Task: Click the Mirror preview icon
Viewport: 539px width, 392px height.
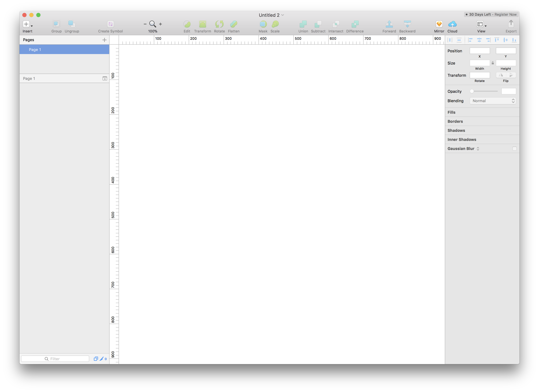Action: [x=439, y=24]
